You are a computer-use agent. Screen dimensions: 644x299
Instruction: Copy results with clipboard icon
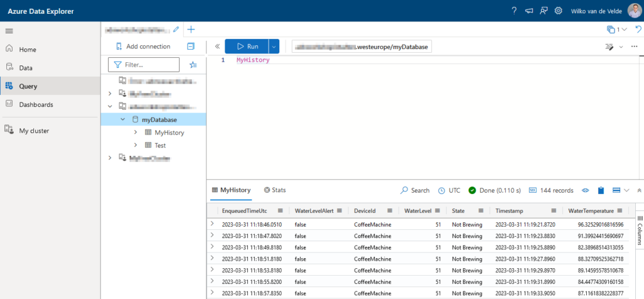(x=601, y=190)
